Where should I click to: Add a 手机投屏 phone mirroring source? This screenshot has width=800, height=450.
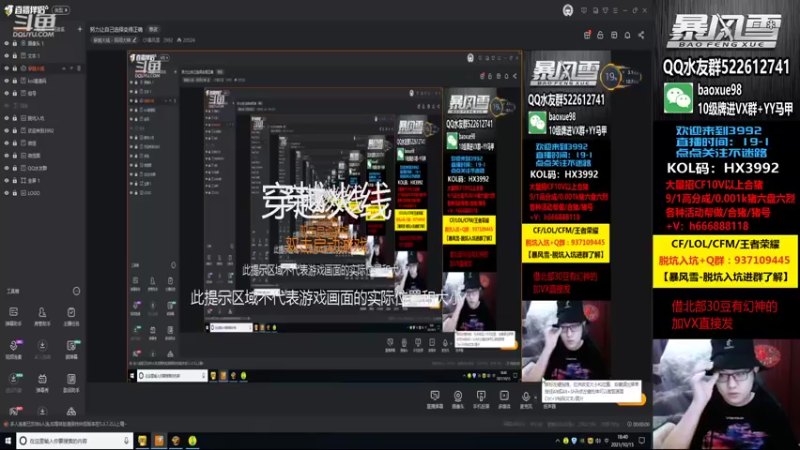481,399
